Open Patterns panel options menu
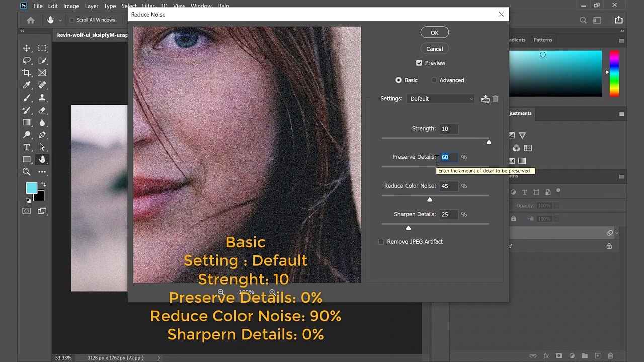 [622, 40]
